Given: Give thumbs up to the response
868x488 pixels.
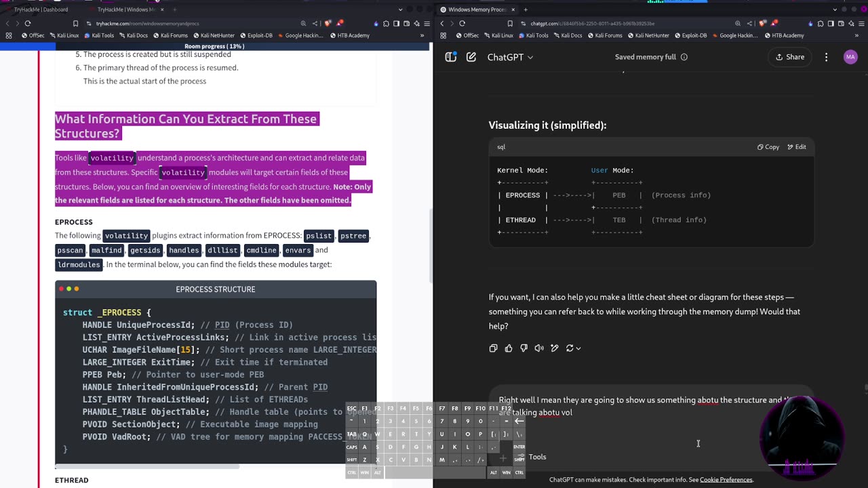Looking at the screenshot, I should click(x=509, y=348).
